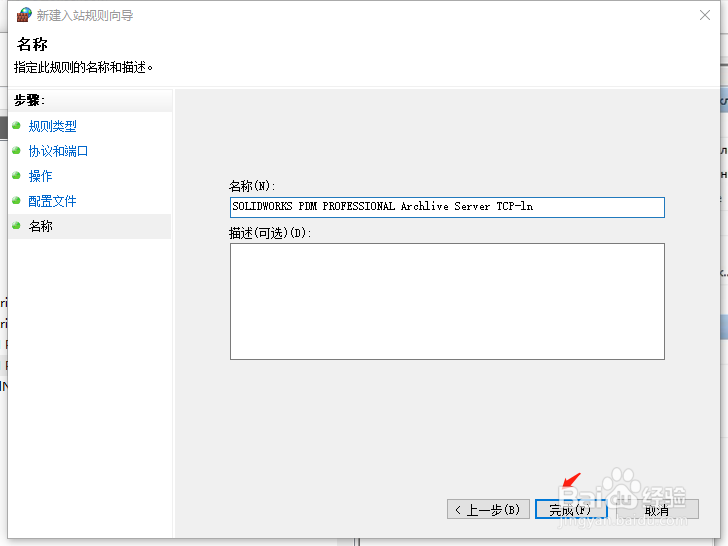Click the green bullet beside 操作
This screenshot has height=546, width=728.
(16, 176)
